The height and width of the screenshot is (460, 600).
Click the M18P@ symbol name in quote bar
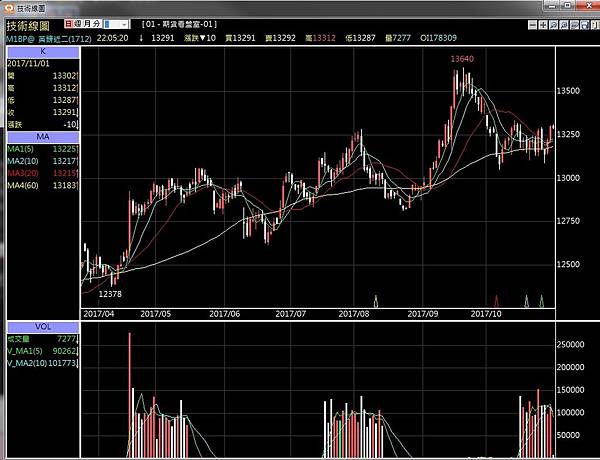[20, 39]
